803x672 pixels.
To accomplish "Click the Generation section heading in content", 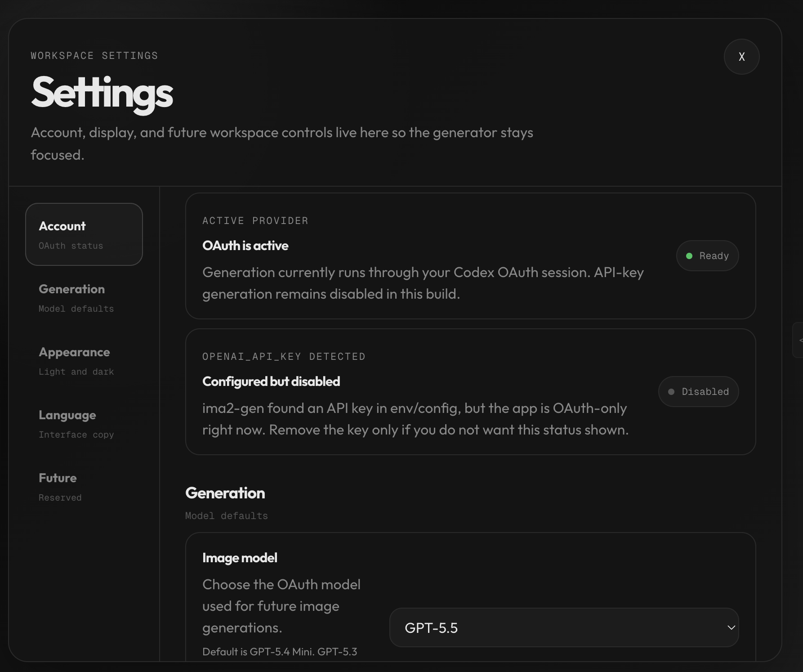I will [x=225, y=493].
